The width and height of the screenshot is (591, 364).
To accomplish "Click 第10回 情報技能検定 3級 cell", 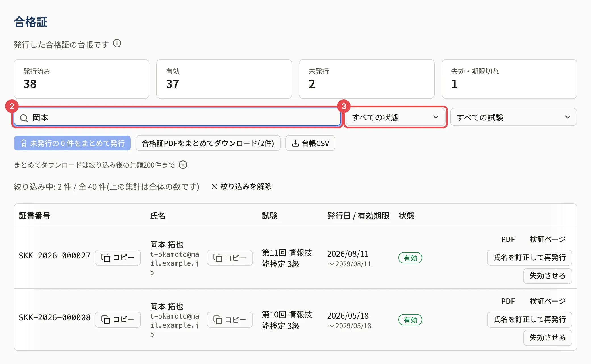I will 287,320.
